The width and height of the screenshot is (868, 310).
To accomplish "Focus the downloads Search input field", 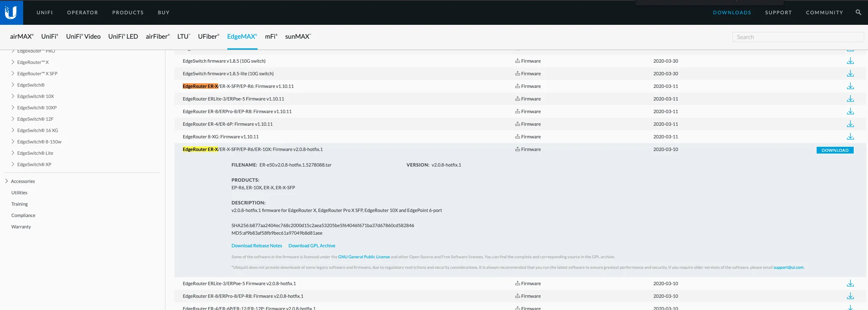I will tap(798, 37).
